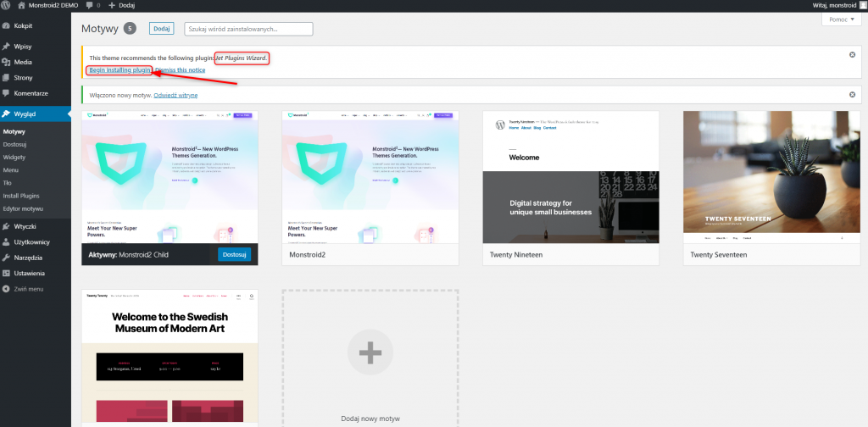Click the Jet Plugins Wizard plugin name
The height and width of the screenshot is (427, 868).
(x=241, y=58)
